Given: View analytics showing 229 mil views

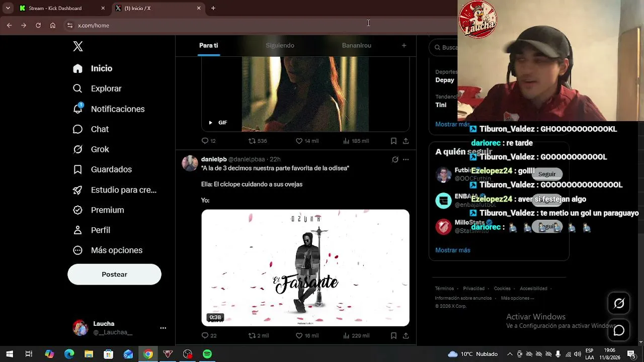Looking at the screenshot, I should [356, 335].
